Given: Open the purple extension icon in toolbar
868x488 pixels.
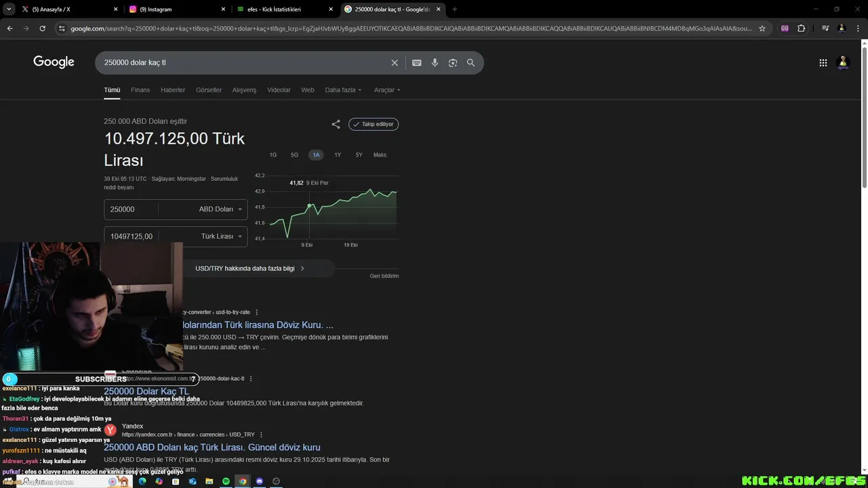Looking at the screenshot, I should pos(785,28).
